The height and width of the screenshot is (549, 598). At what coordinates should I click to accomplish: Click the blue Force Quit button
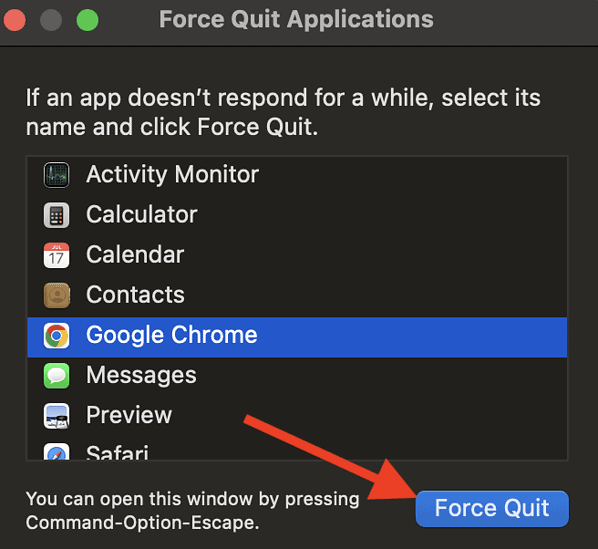492,509
